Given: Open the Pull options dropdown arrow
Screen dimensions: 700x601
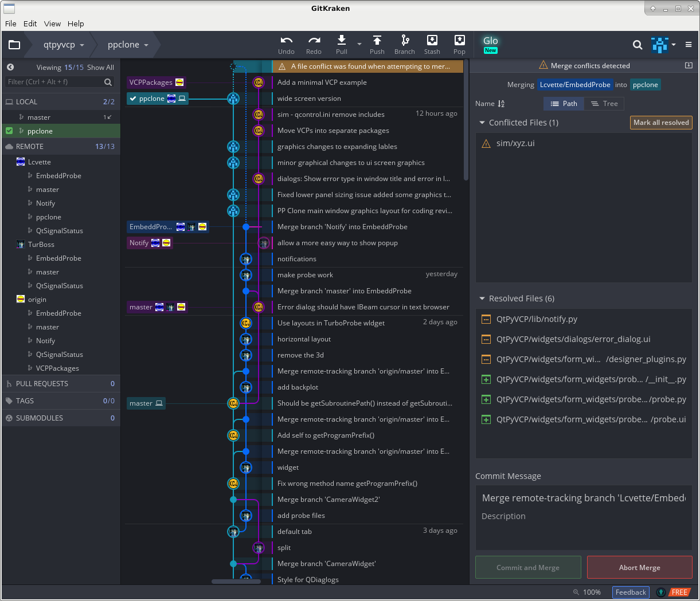Looking at the screenshot, I should pyautogui.click(x=359, y=44).
